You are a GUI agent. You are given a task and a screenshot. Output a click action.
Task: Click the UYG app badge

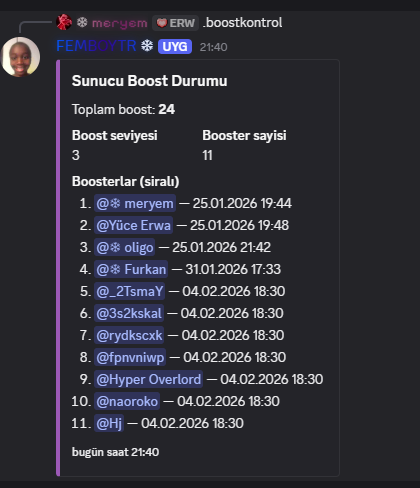tap(175, 47)
